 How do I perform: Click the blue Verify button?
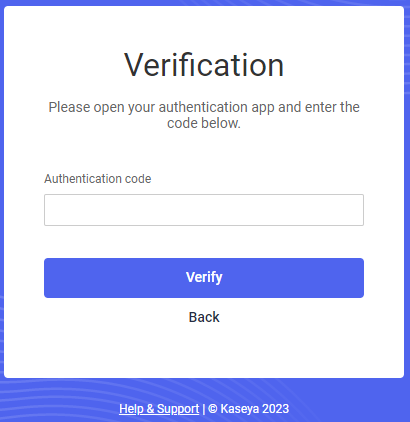204,278
